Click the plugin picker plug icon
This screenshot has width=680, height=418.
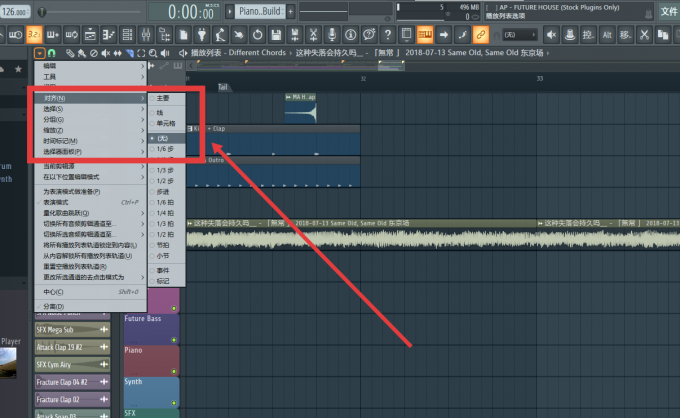pos(202,35)
